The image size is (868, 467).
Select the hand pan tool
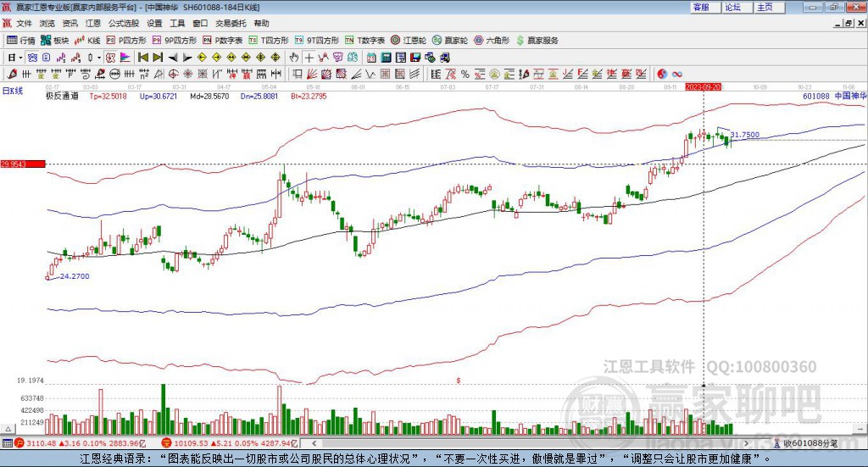point(294,58)
